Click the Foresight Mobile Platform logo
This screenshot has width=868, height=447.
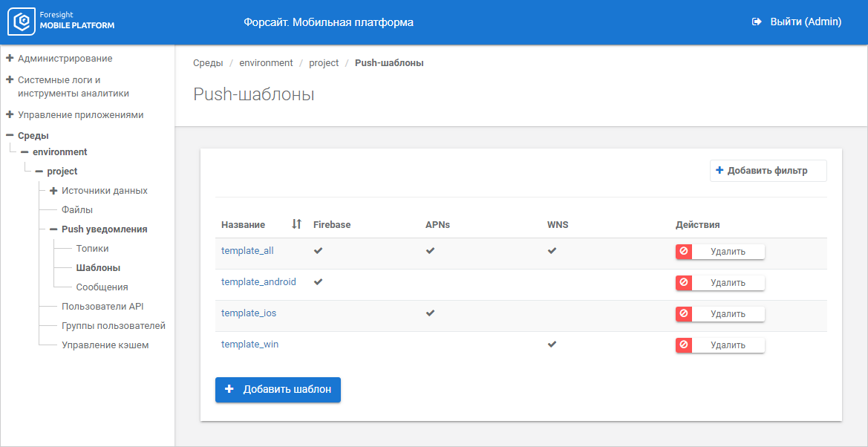click(62, 22)
